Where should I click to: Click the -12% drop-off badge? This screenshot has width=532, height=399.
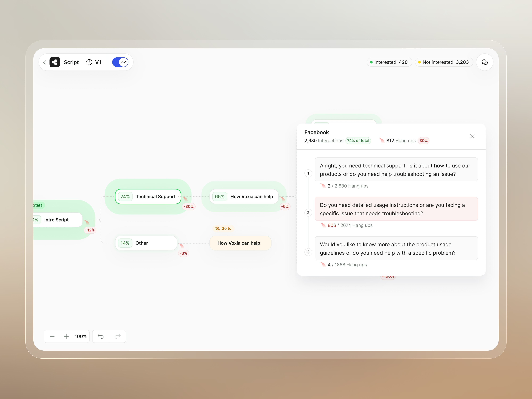click(x=90, y=230)
